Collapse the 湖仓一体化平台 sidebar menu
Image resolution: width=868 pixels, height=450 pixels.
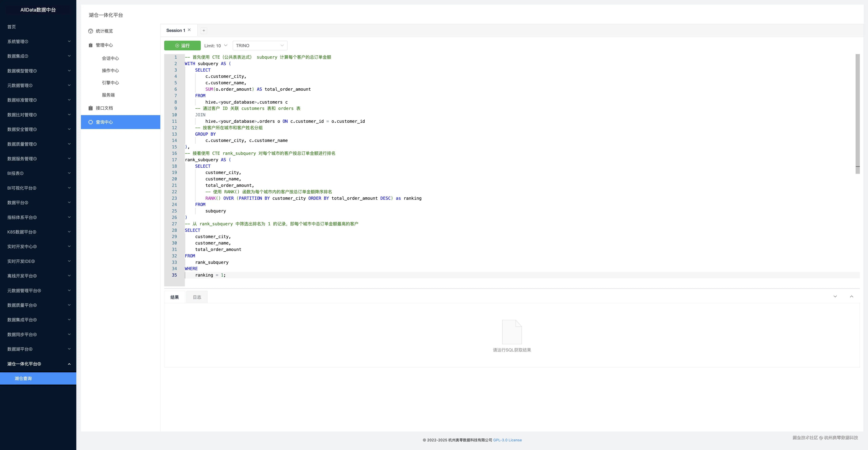coord(38,364)
